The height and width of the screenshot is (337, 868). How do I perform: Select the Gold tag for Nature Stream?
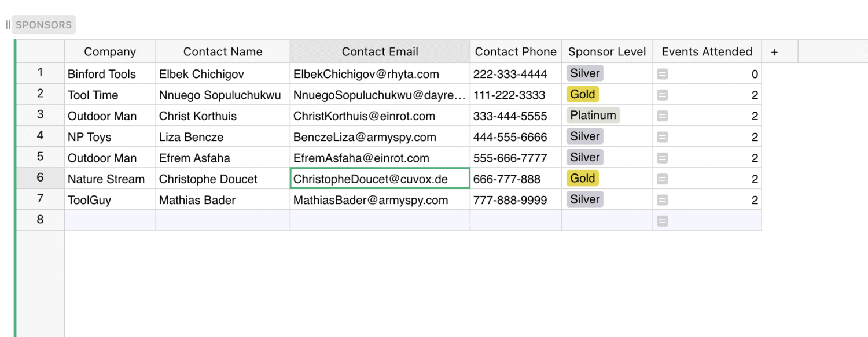[583, 178]
